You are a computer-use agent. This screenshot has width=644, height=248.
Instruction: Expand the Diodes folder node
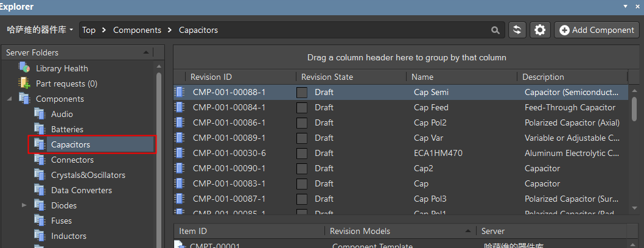[24, 205]
